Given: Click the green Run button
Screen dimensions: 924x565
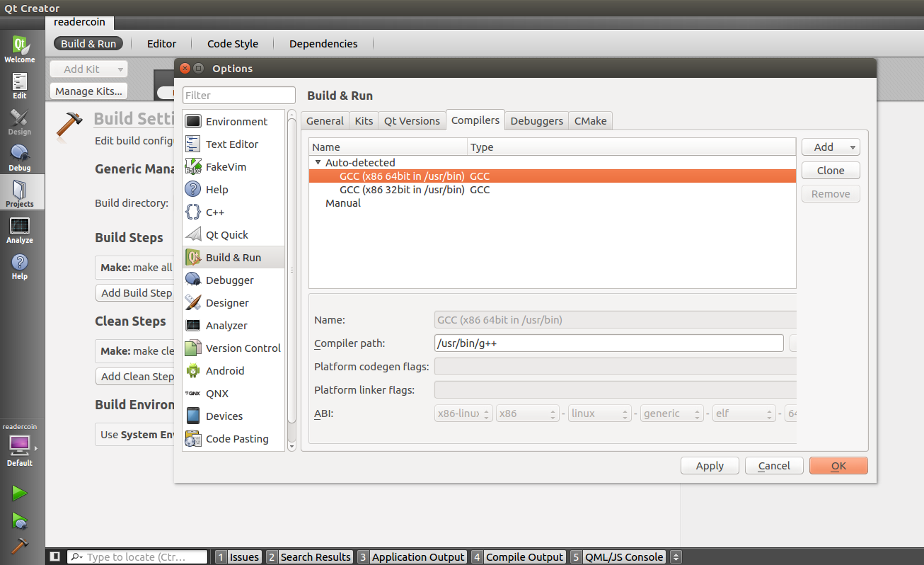Looking at the screenshot, I should coord(20,493).
